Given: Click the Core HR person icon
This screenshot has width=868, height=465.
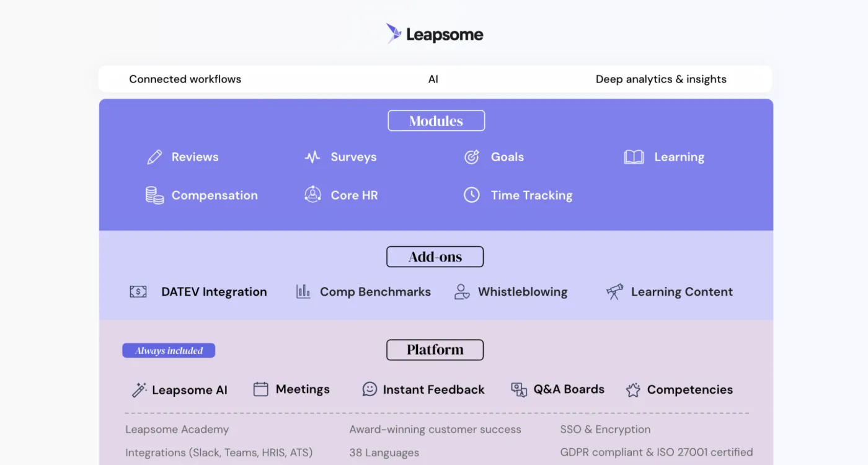Looking at the screenshot, I should click(312, 195).
